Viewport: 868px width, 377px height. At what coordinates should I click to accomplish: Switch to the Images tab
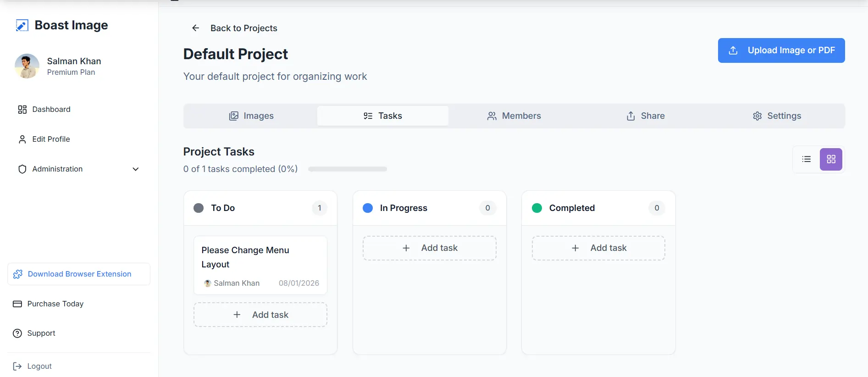pyautogui.click(x=251, y=116)
